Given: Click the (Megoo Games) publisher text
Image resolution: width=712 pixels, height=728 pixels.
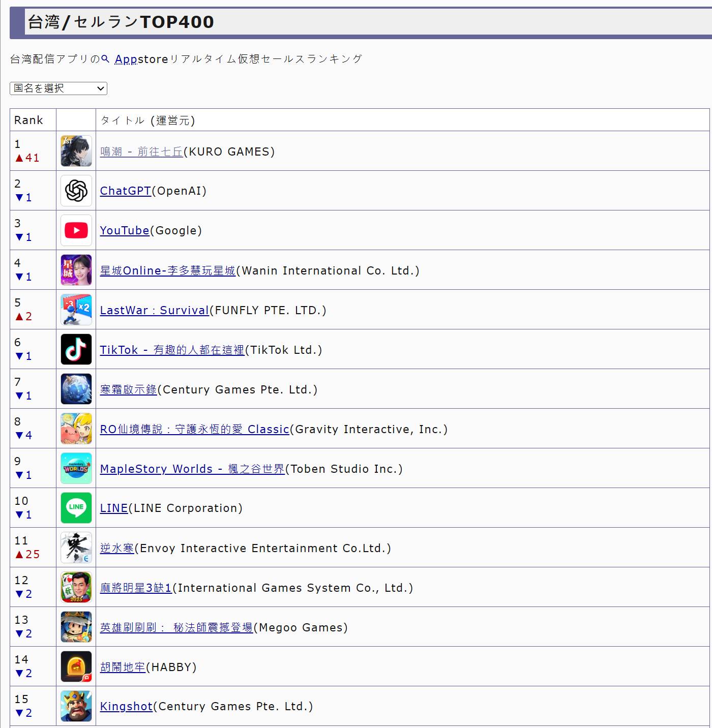Looking at the screenshot, I should [301, 627].
